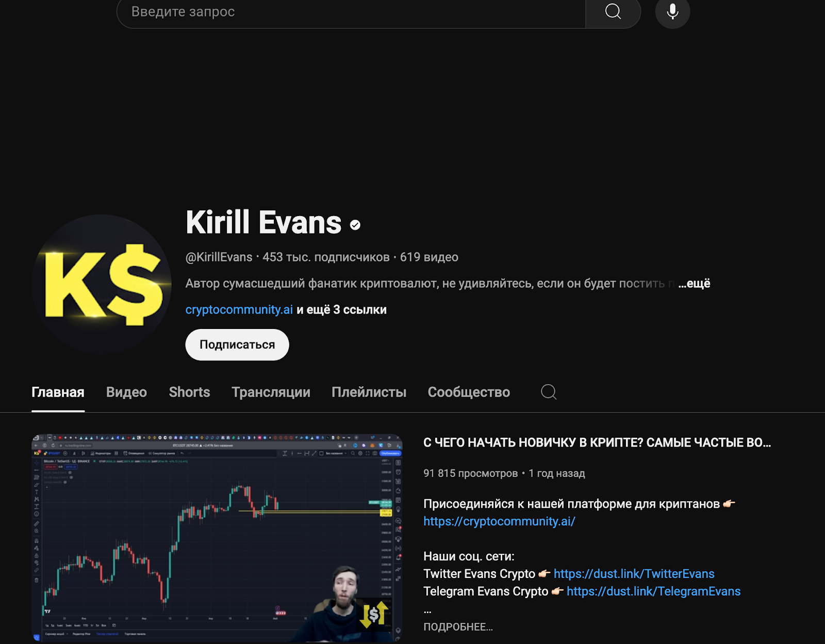
Task: Open the Shorts tab
Action: point(189,392)
